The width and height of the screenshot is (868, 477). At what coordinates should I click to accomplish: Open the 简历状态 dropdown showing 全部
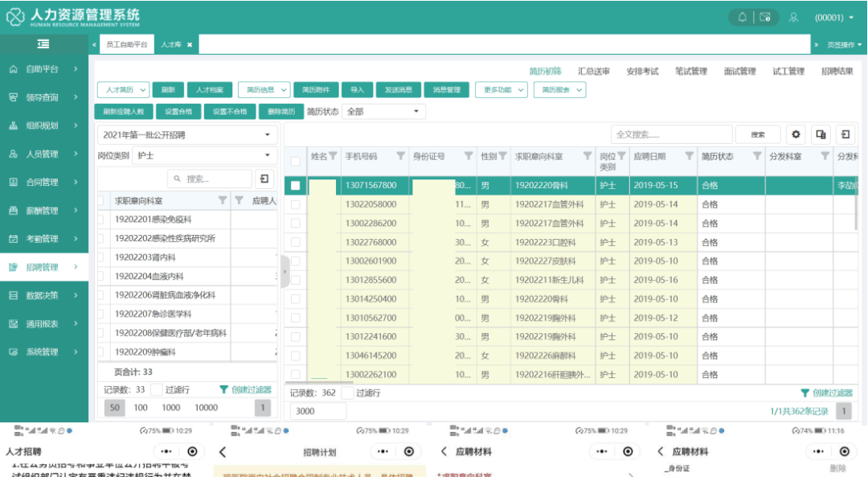383,112
